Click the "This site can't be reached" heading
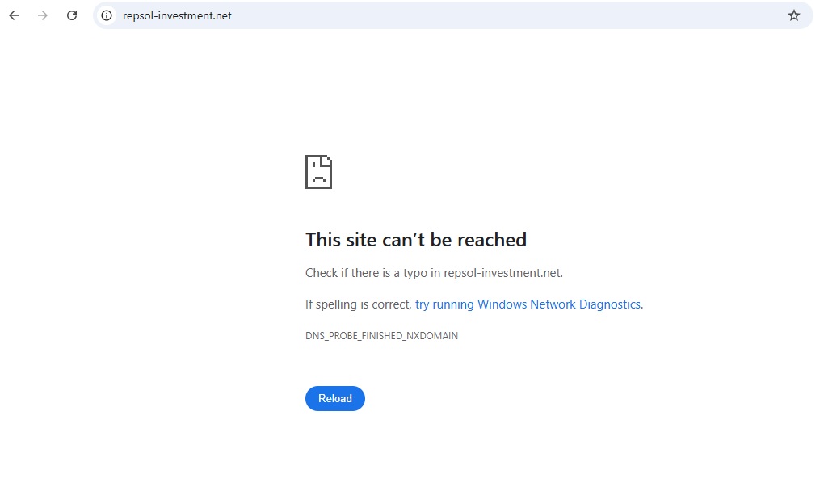 coord(416,240)
